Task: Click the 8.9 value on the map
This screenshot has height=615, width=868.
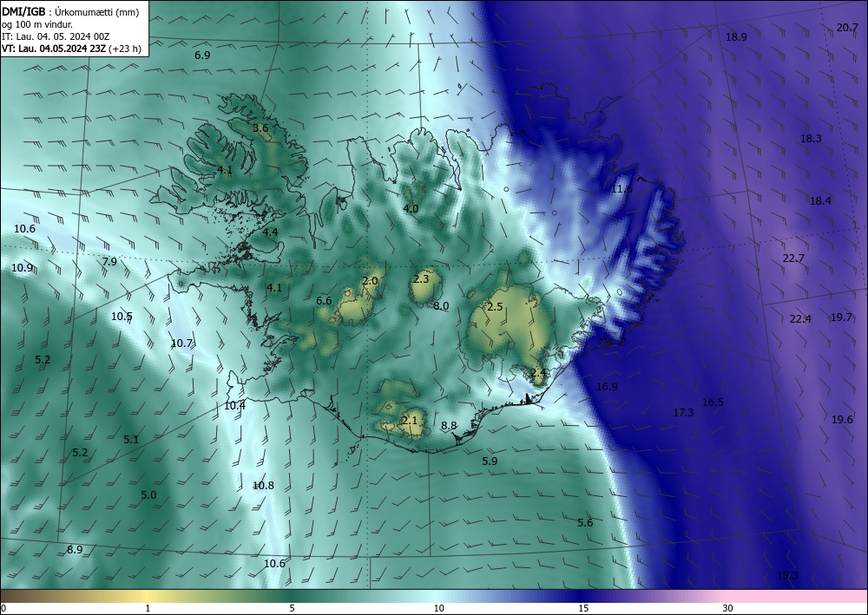Action: pos(75,550)
